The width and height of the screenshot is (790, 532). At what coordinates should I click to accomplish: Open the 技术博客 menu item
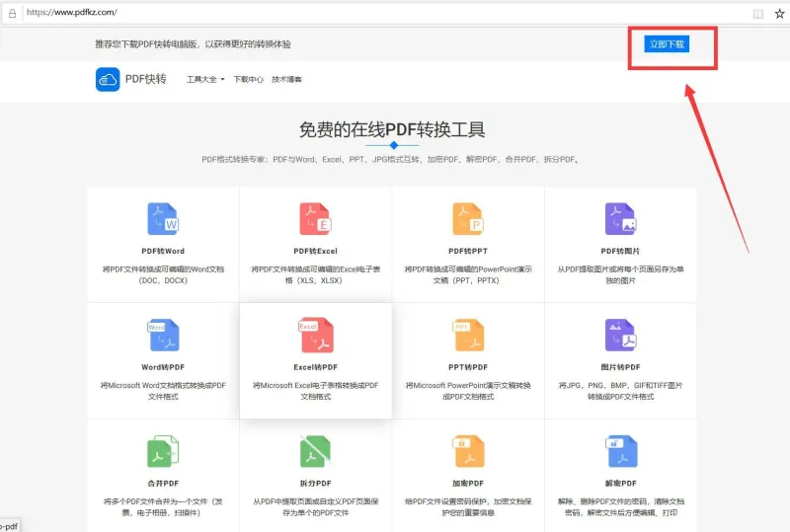[x=286, y=79]
